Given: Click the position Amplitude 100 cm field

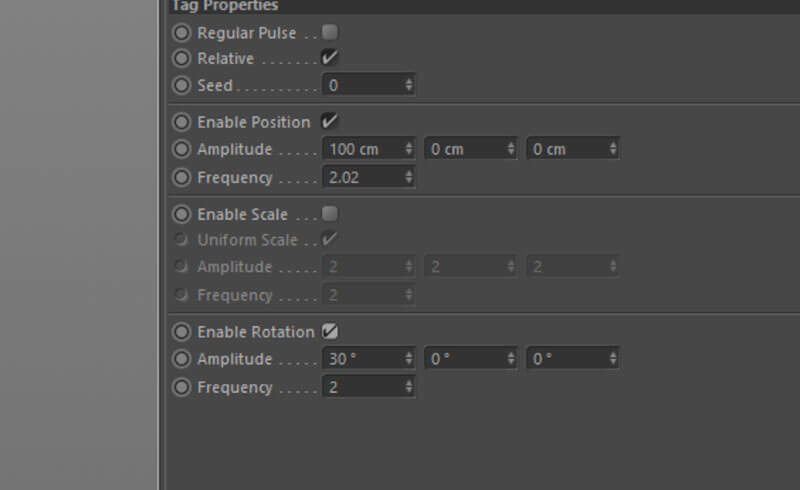Looking at the screenshot, I should [x=362, y=149].
